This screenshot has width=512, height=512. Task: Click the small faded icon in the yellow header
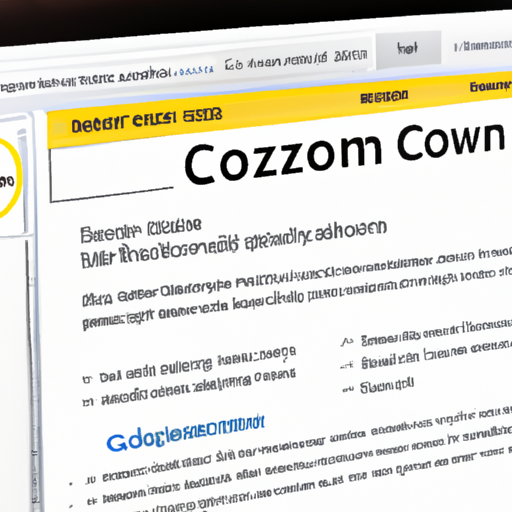click(59, 128)
